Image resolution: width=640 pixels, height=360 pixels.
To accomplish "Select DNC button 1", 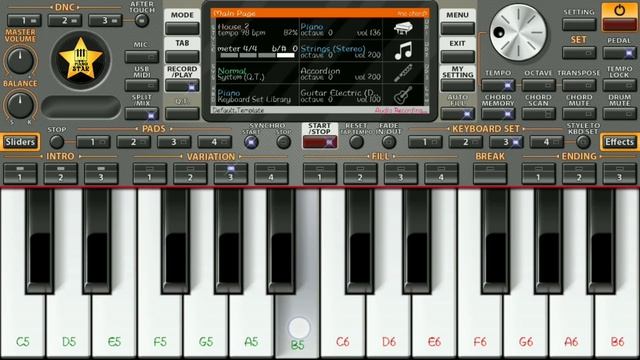I will pyautogui.click(x=24, y=20).
